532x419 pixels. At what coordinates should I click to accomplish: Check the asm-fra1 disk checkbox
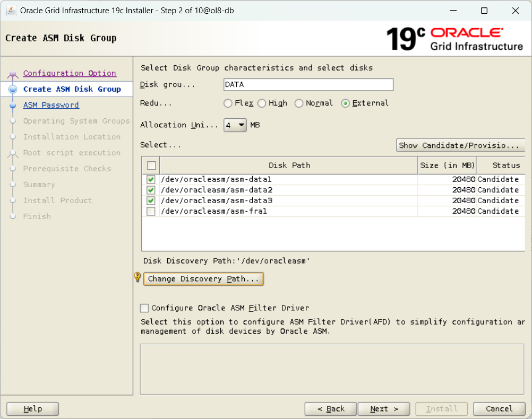coord(151,211)
